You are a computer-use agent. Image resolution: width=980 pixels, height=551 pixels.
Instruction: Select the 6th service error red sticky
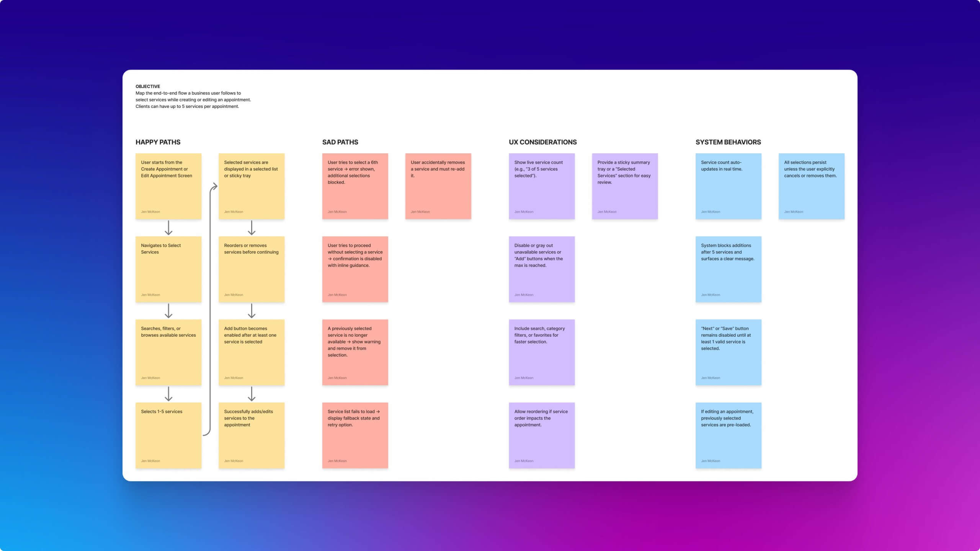(355, 186)
